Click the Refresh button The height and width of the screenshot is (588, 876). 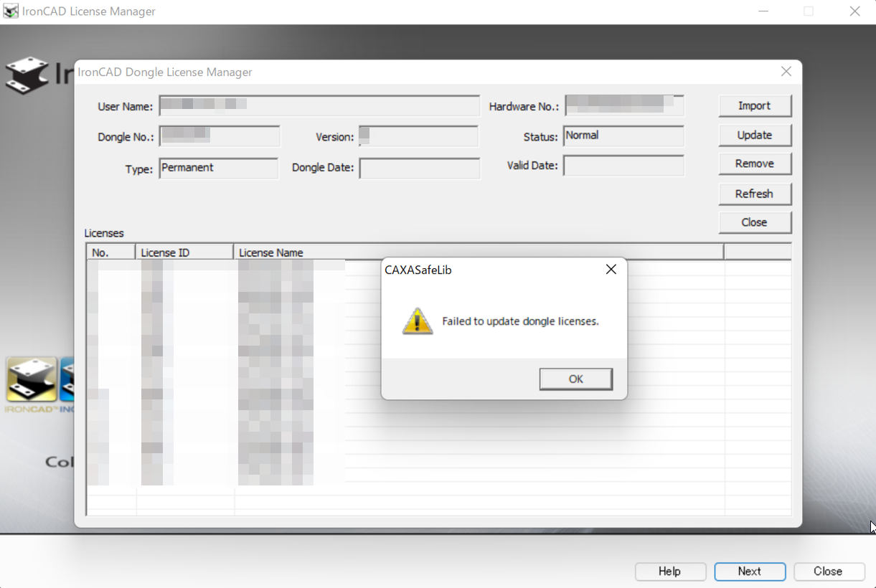[x=755, y=194]
